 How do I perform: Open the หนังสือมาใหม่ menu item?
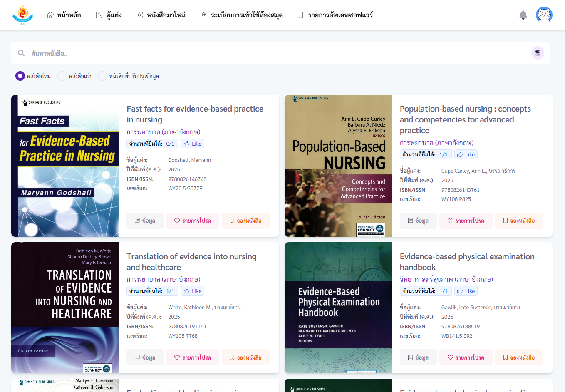161,15
